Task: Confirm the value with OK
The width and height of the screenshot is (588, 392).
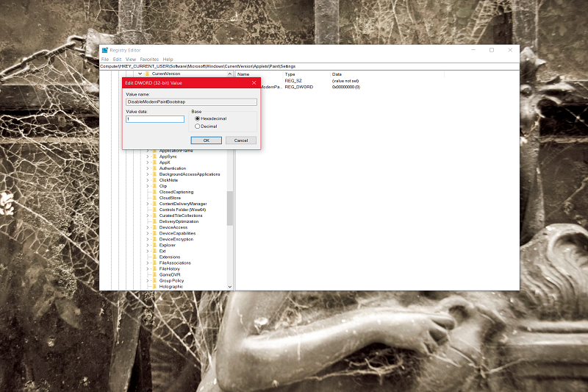Action: [207, 140]
